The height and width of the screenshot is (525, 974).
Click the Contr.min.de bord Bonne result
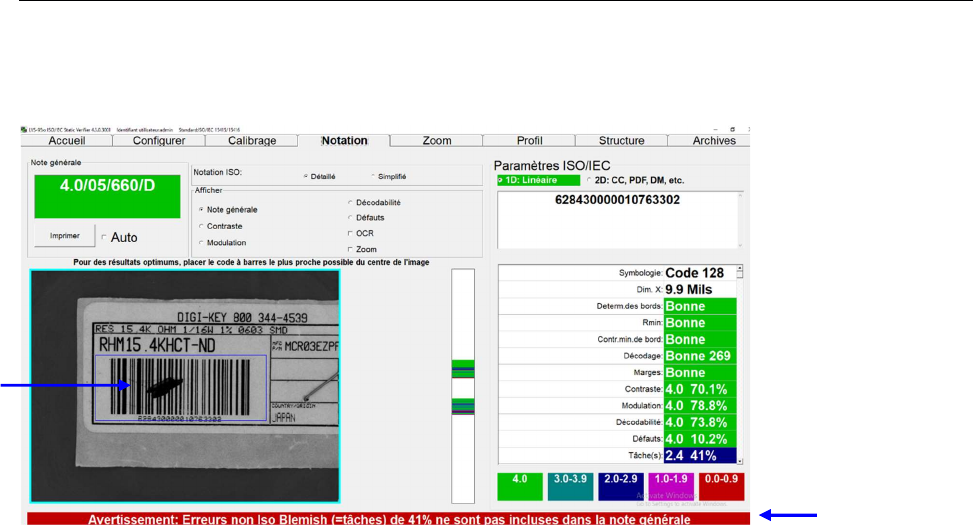(700, 339)
